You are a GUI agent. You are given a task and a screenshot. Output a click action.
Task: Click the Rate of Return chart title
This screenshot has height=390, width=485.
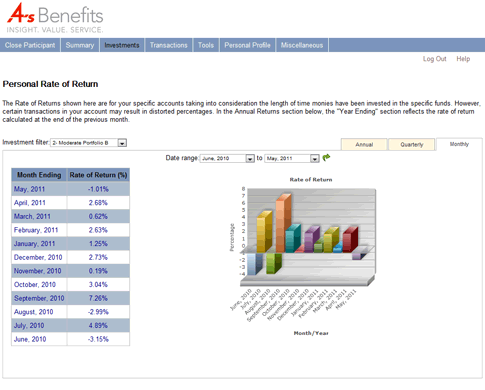coord(311,180)
